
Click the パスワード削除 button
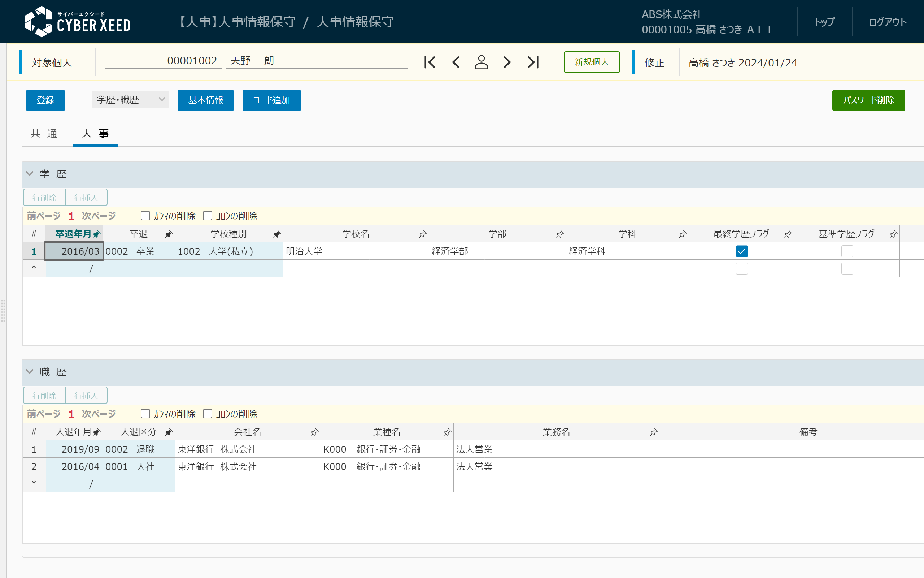[868, 100]
